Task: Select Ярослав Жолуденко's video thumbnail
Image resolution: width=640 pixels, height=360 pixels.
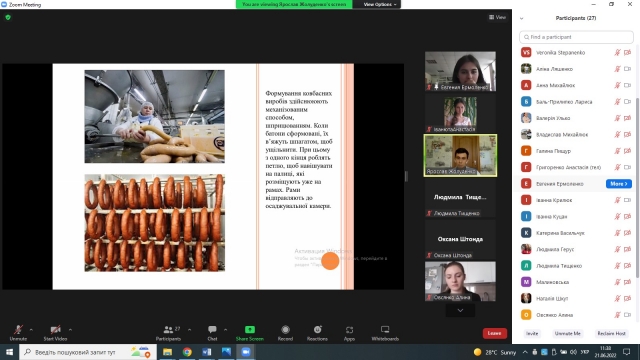Action: (x=460, y=156)
